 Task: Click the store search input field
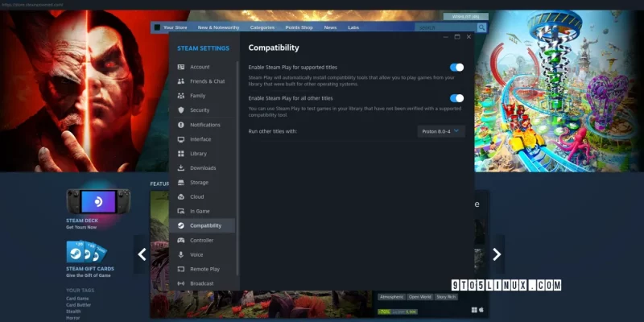coord(446,27)
